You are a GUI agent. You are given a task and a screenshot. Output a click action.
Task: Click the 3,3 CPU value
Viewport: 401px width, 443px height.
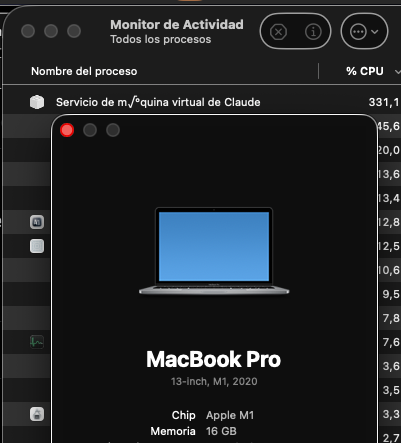(391, 414)
